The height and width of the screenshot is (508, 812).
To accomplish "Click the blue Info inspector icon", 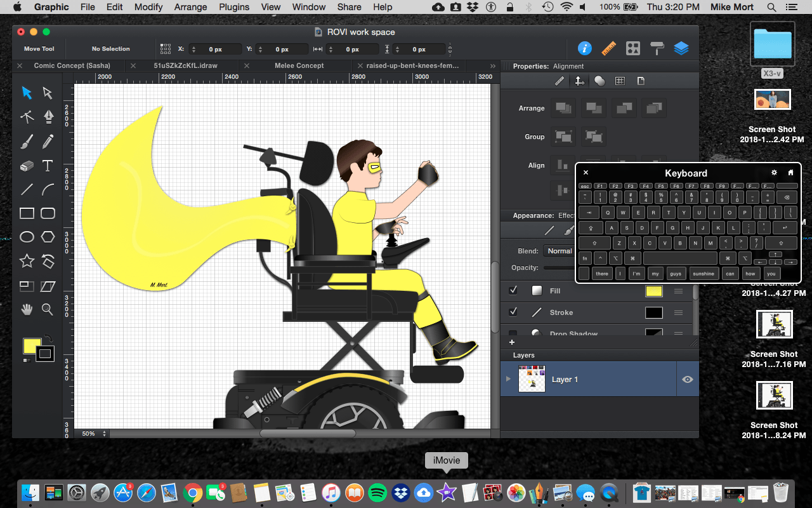I will [584, 48].
